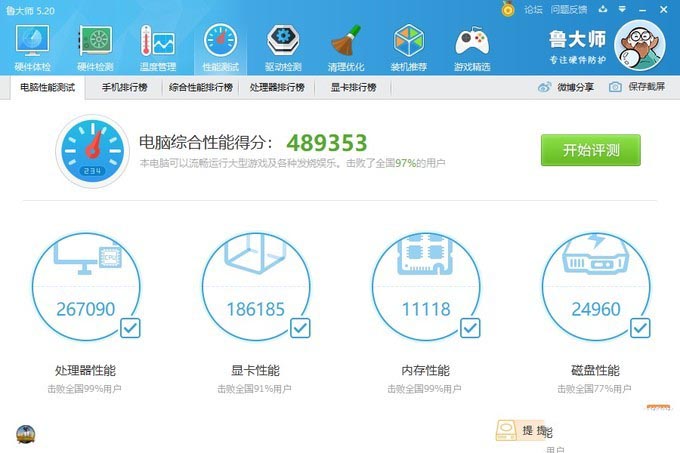680x453 pixels.
Task: Click 显卡性能 label
Action: click(255, 371)
